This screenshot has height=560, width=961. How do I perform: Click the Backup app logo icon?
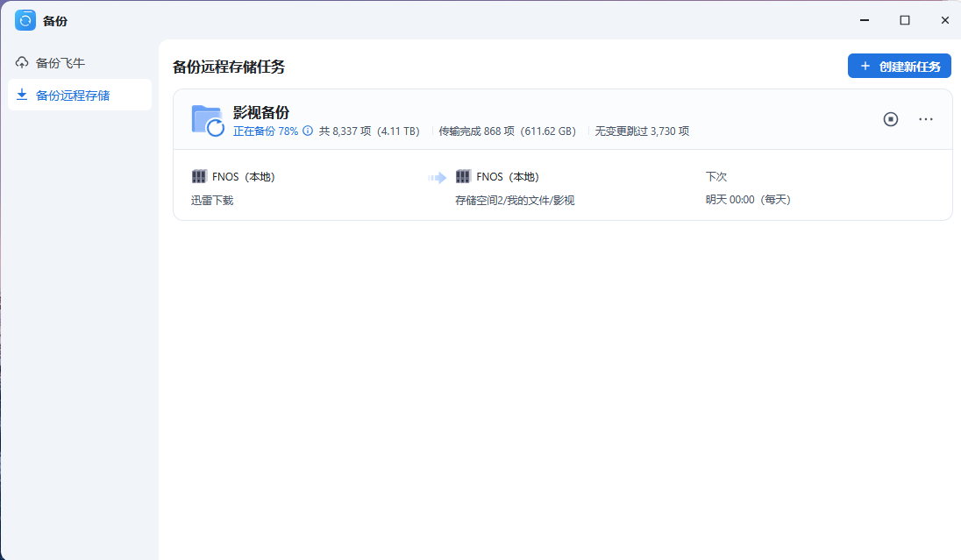click(x=25, y=20)
